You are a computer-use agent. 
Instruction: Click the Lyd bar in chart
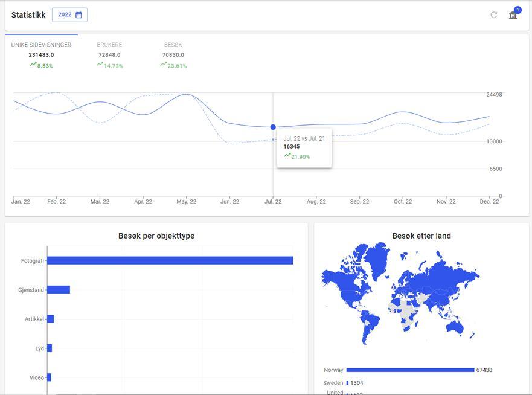pyautogui.click(x=50, y=348)
